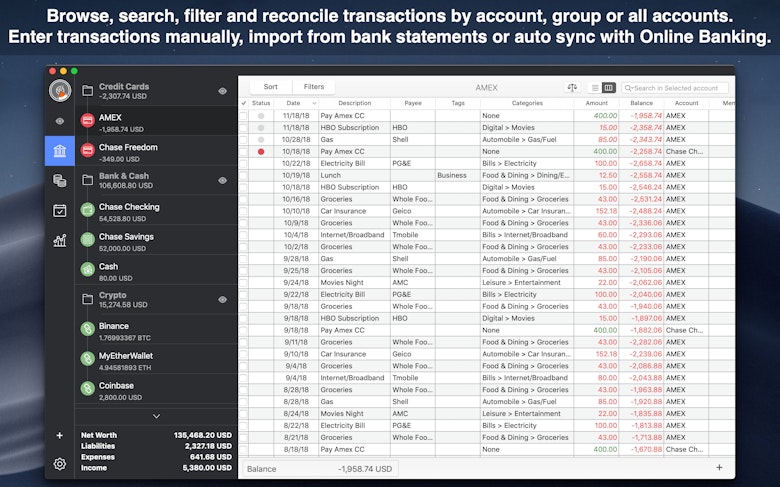Toggle the select-all checkmark column header

[x=243, y=103]
